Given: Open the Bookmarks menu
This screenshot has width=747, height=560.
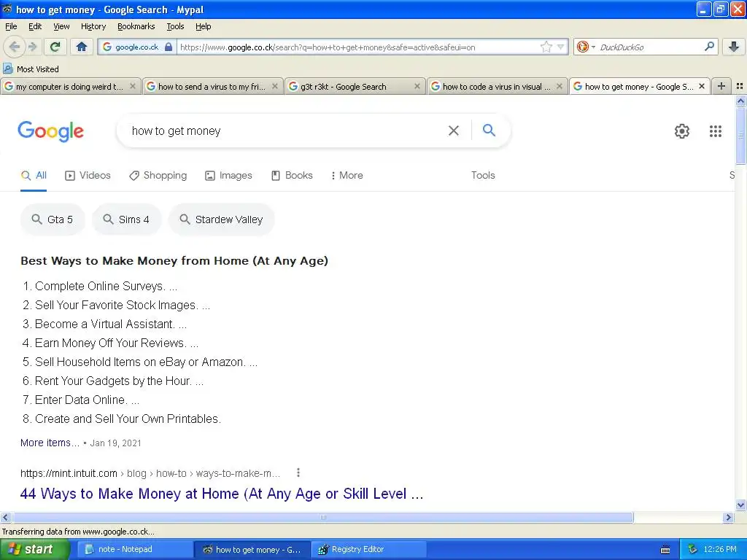Looking at the screenshot, I should point(136,26).
